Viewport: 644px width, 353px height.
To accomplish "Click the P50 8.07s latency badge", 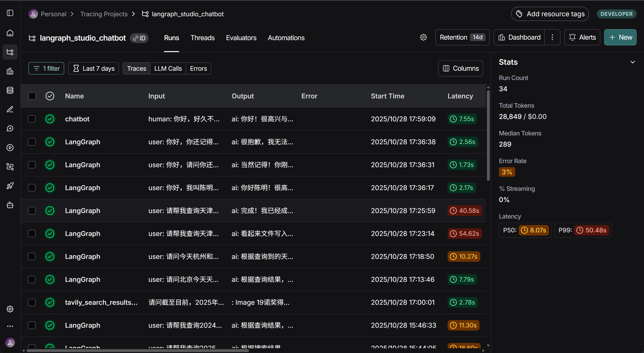I will [534, 230].
